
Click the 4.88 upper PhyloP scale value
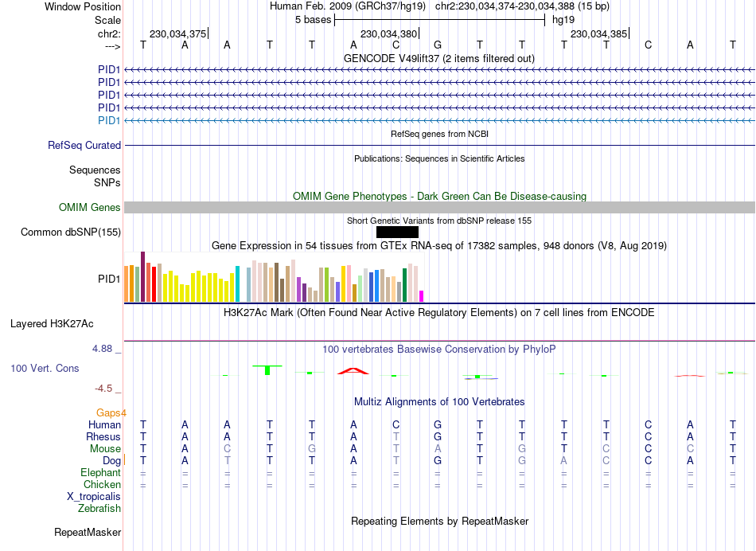102,348
